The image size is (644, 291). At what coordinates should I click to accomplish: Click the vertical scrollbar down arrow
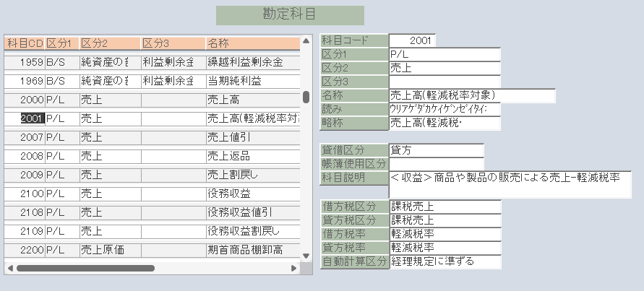(306, 255)
